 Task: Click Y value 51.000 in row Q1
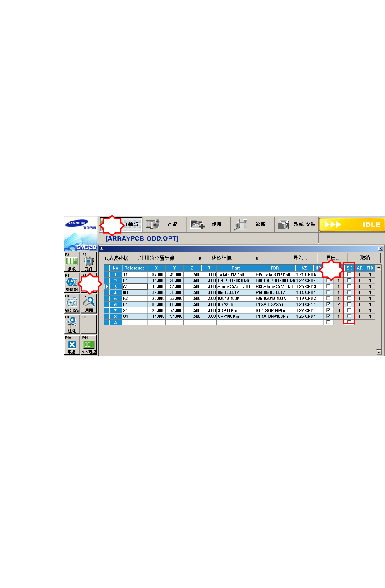174,316
